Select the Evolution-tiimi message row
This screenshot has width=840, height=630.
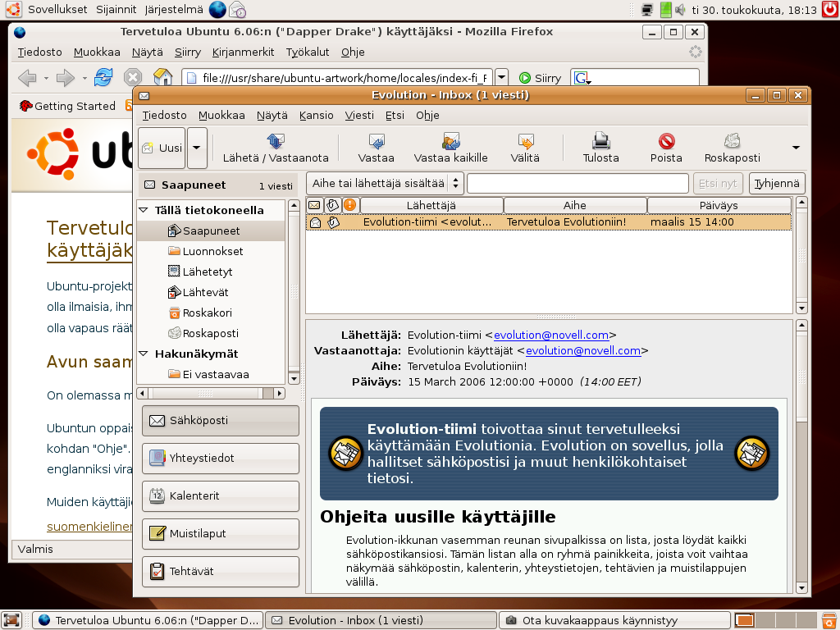(549, 221)
